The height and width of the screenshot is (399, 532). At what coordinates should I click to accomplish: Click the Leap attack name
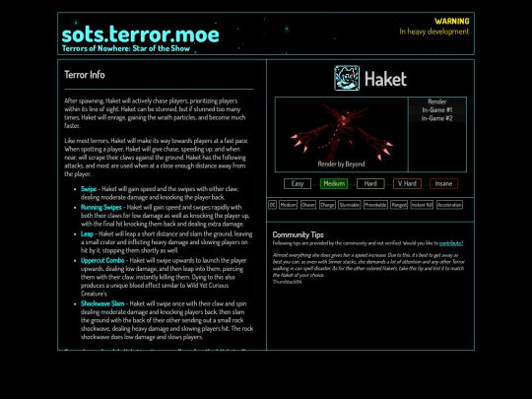point(87,233)
